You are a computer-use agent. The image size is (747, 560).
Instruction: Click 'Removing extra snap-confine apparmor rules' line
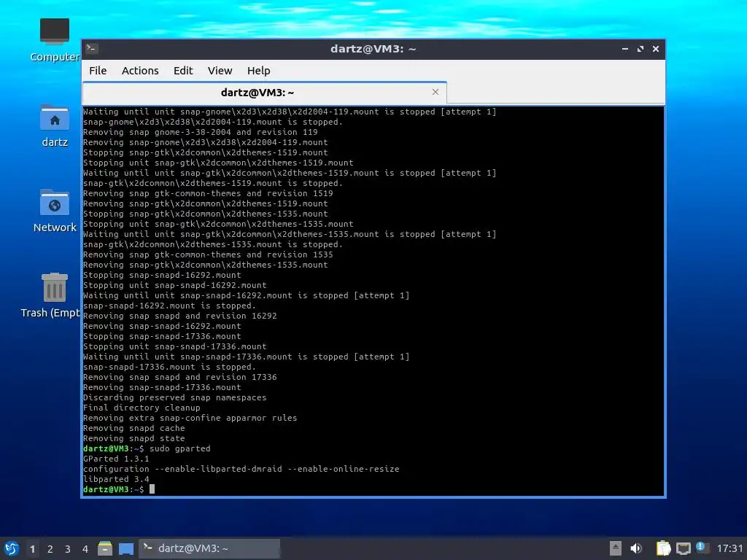click(190, 418)
